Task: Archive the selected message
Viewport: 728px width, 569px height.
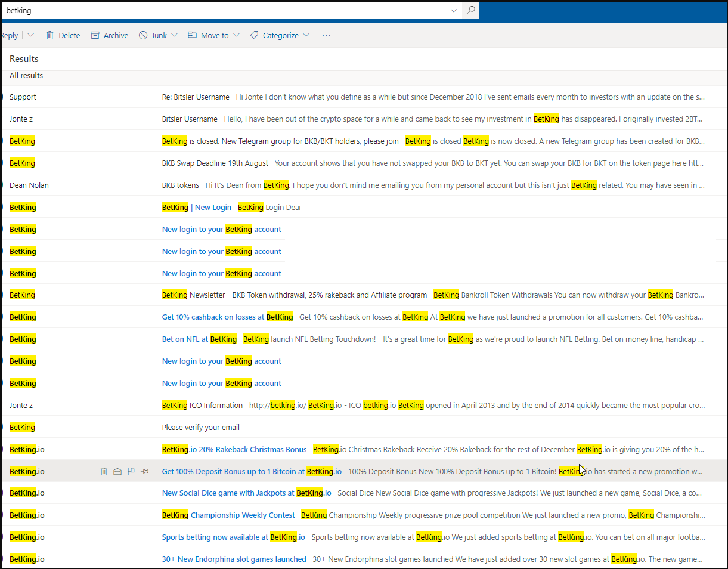Action: (x=110, y=35)
